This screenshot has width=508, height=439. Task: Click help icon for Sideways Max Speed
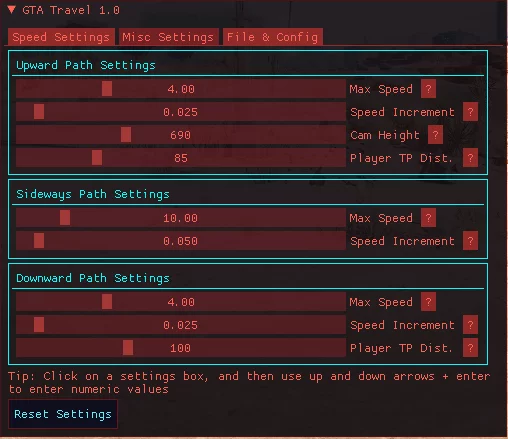[x=428, y=218]
